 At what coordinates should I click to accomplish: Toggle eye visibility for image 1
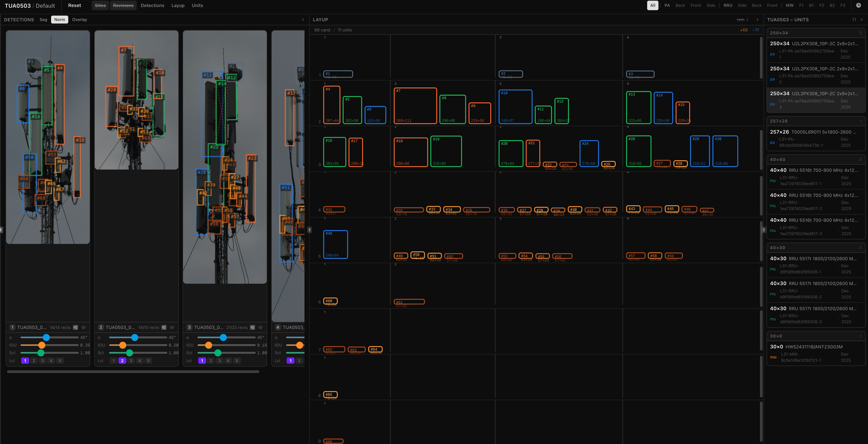pyautogui.click(x=84, y=327)
